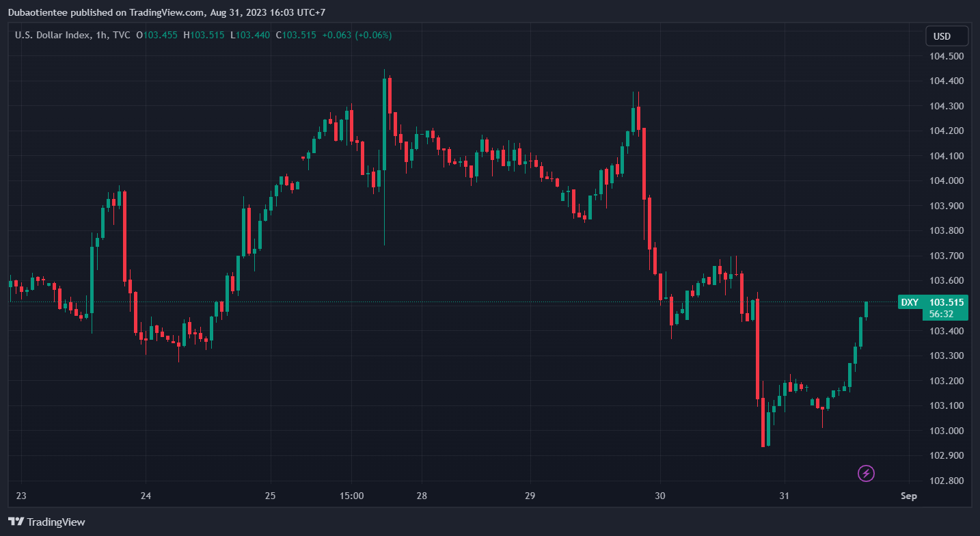Click the 104.500 price scale label
Image resolution: width=980 pixels, height=536 pixels.
[x=947, y=56]
